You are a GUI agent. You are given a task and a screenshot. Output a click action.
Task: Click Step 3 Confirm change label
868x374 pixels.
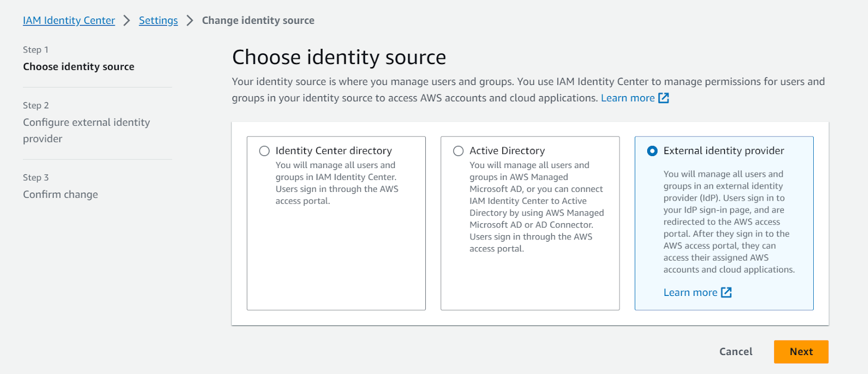[x=60, y=195]
